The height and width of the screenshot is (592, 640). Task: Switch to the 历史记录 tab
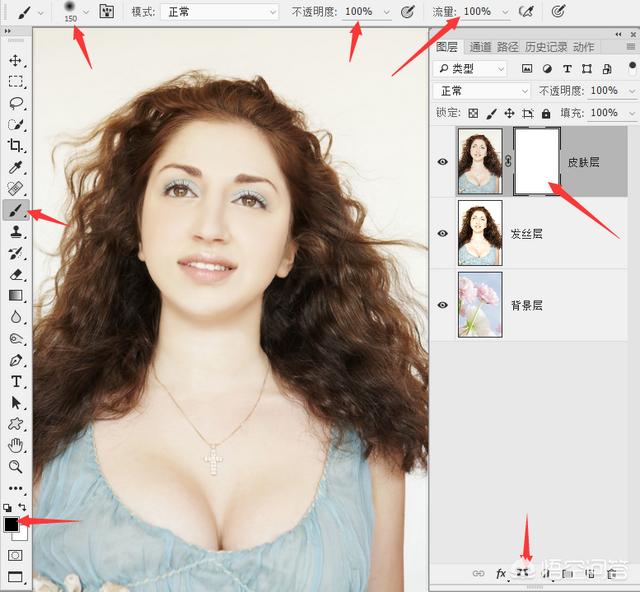click(x=546, y=47)
